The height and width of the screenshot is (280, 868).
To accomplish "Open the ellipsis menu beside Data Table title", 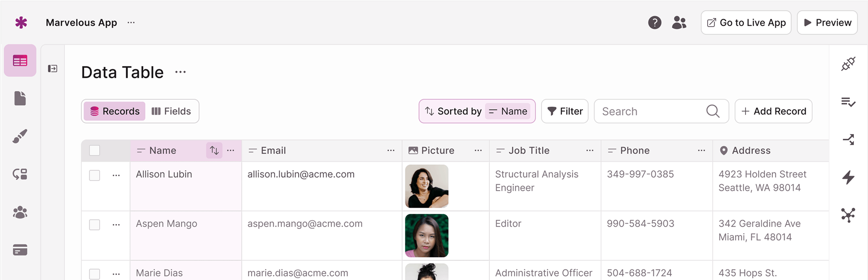I will click(x=180, y=72).
